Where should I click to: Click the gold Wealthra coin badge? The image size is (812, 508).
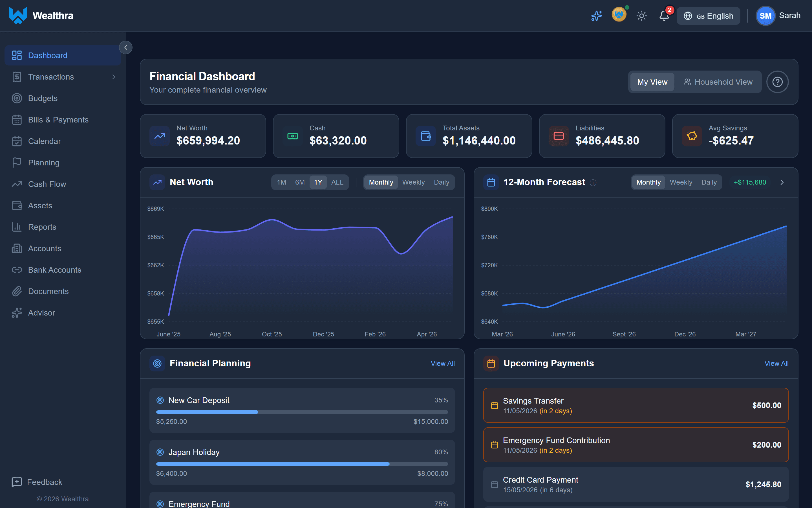(x=619, y=15)
